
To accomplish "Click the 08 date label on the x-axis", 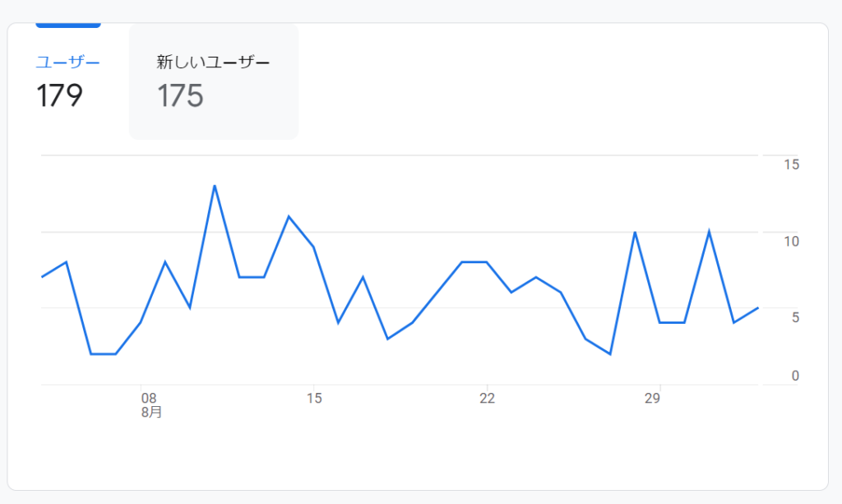I will coord(149,399).
